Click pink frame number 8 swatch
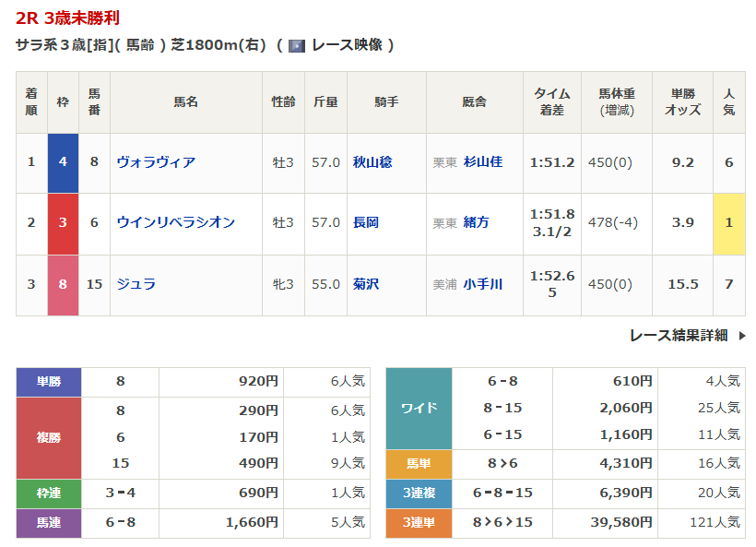756x547 pixels. tap(63, 284)
